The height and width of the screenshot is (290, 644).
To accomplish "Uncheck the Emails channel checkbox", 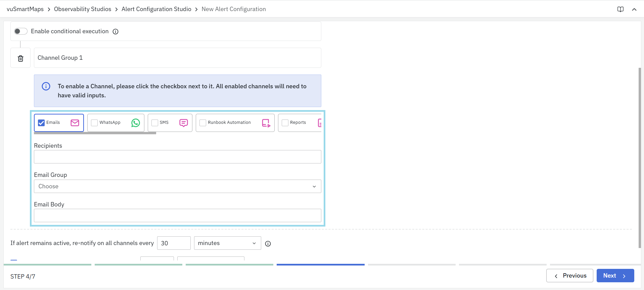I will coord(41,123).
